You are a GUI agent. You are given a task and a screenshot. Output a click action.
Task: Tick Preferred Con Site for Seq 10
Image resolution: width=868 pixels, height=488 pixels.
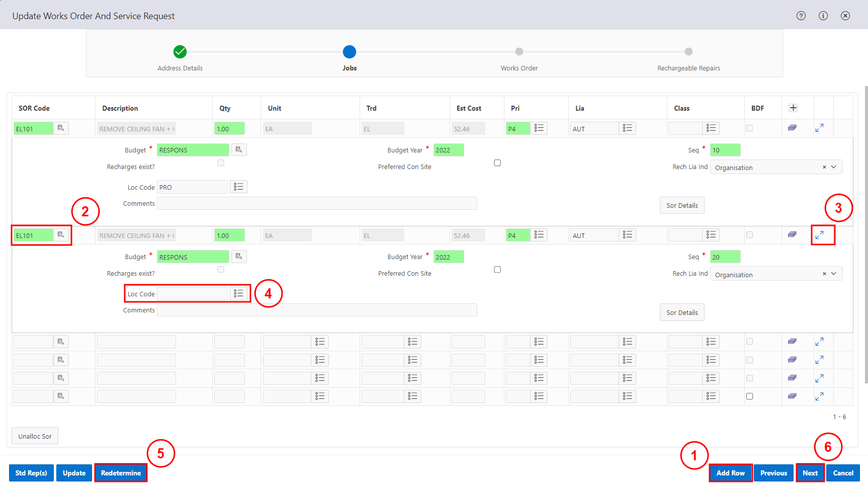(x=497, y=163)
